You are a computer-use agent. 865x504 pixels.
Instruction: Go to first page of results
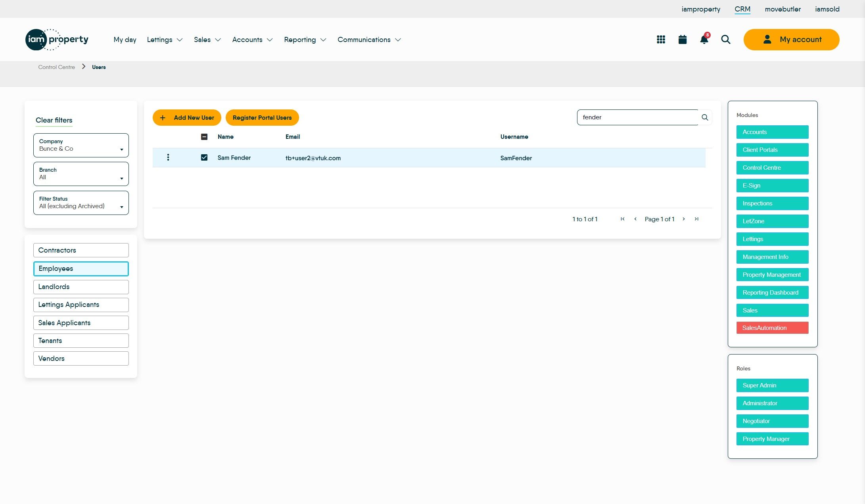(x=622, y=219)
